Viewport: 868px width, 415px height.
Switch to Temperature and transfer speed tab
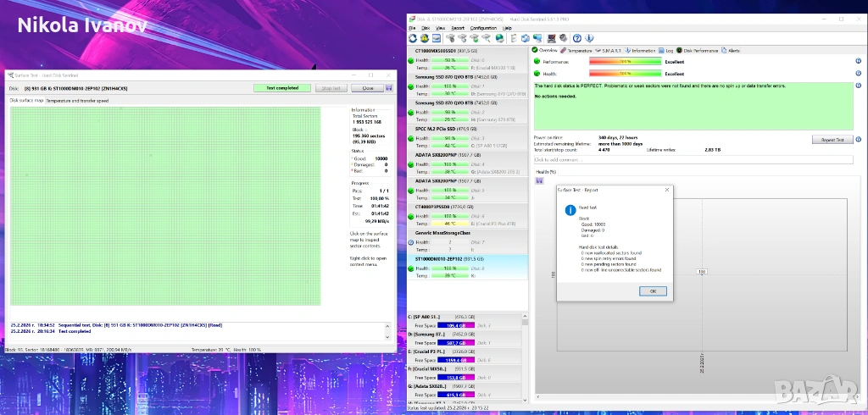(77, 101)
